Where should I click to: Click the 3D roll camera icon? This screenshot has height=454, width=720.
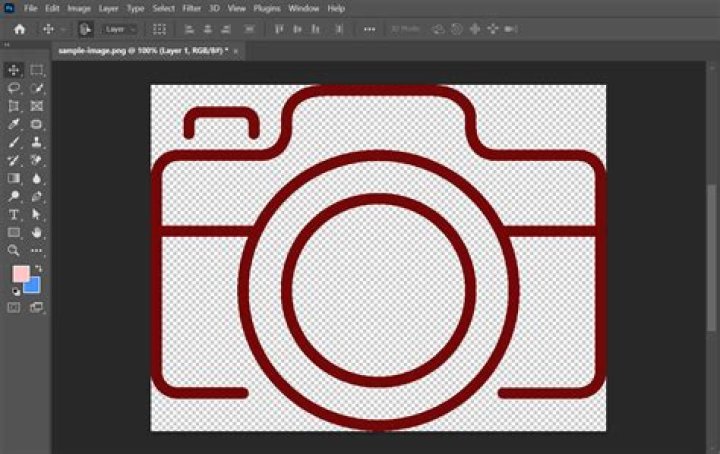tap(456, 29)
